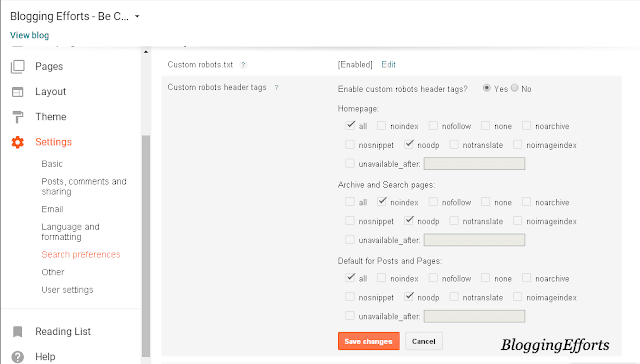640x364 pixels.
Task: Open Other settings submenu item
Action: tap(53, 272)
